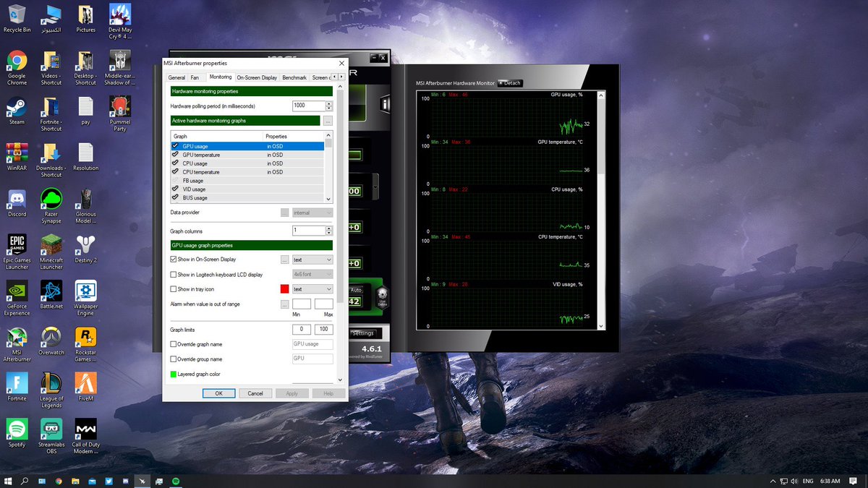This screenshot has width=868, height=488.
Task: Open the Benchmark tab
Action: (294, 77)
